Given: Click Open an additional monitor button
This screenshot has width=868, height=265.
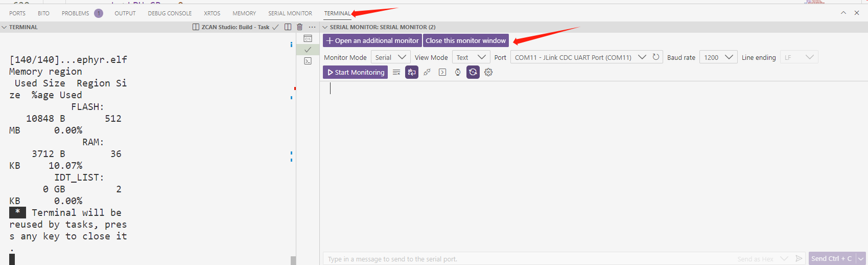Looking at the screenshot, I should click(372, 40).
